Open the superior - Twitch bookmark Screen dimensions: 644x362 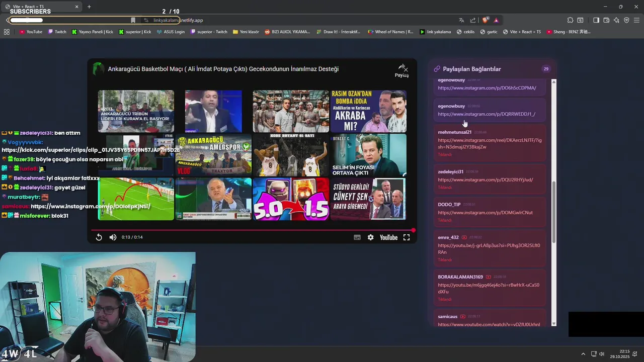click(209, 32)
